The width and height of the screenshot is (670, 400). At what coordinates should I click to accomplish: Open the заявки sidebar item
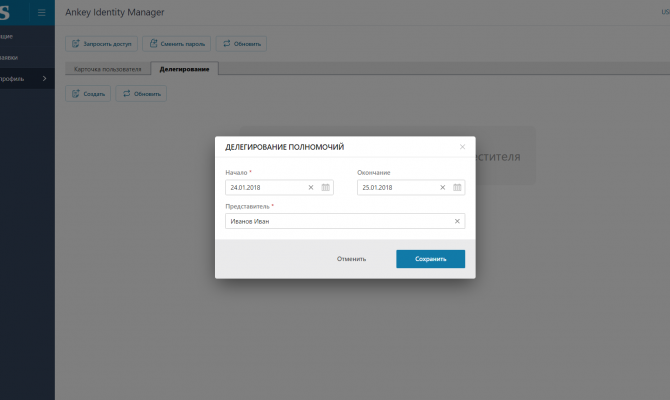coord(27,57)
